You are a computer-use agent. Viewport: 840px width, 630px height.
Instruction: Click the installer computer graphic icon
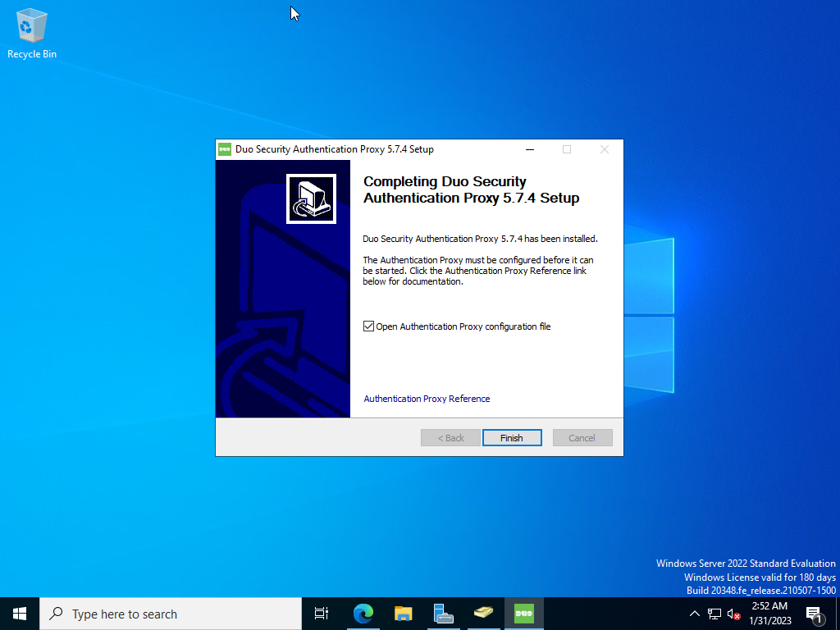(x=311, y=199)
